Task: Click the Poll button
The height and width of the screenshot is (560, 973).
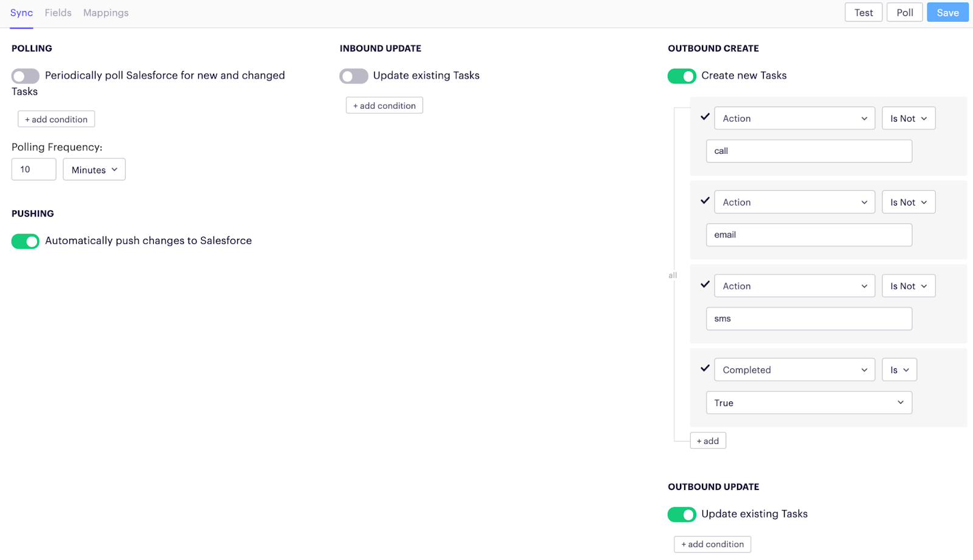Action: click(904, 12)
